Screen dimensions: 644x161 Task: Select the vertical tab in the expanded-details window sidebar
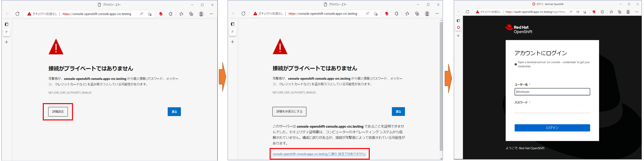pos(232,32)
